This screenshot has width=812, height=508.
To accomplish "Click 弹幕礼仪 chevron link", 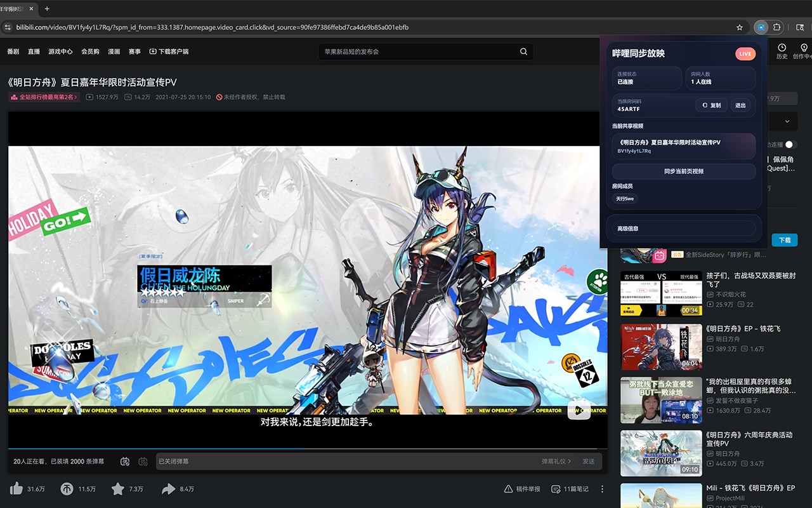I will 556,461.
